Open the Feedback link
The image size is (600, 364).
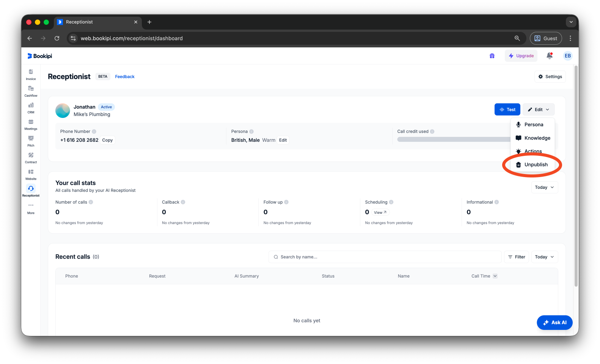[125, 77]
